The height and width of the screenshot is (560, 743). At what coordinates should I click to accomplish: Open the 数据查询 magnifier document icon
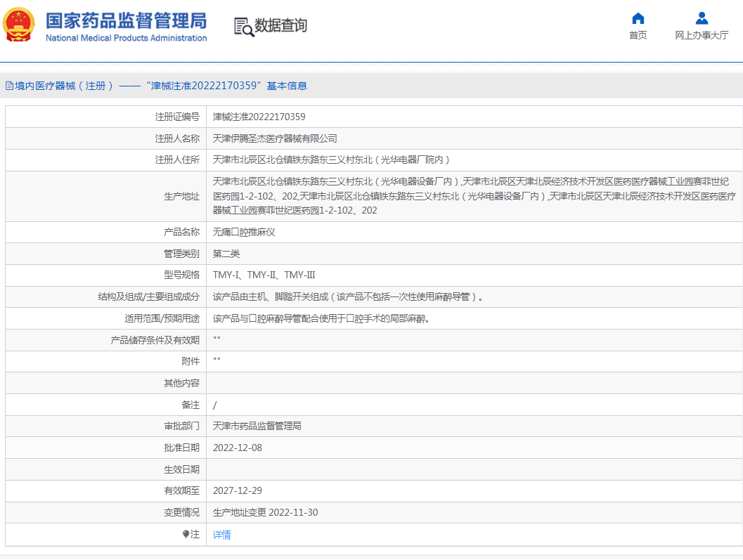pyautogui.click(x=244, y=27)
